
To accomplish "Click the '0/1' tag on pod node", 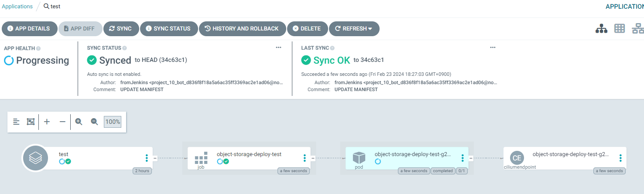I will pyautogui.click(x=462, y=171).
